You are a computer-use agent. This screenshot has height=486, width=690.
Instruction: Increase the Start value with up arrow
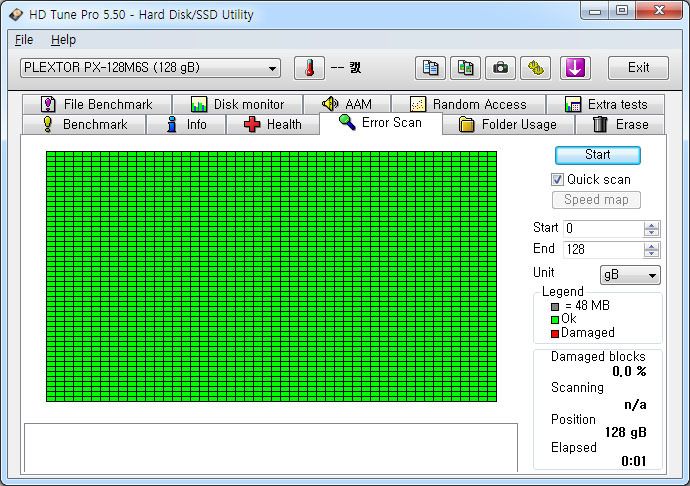[651, 225]
